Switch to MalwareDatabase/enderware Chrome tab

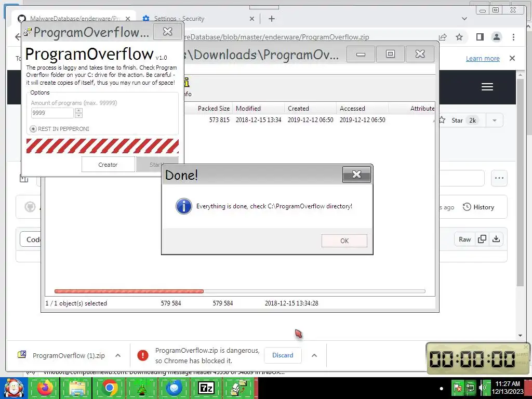coord(75,19)
